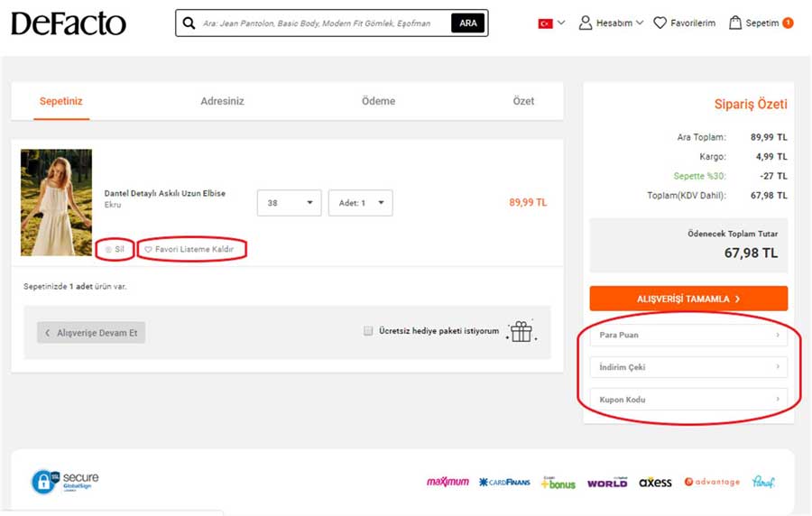Tick the Ücretsiz hediye paketi checkbox

(x=368, y=331)
